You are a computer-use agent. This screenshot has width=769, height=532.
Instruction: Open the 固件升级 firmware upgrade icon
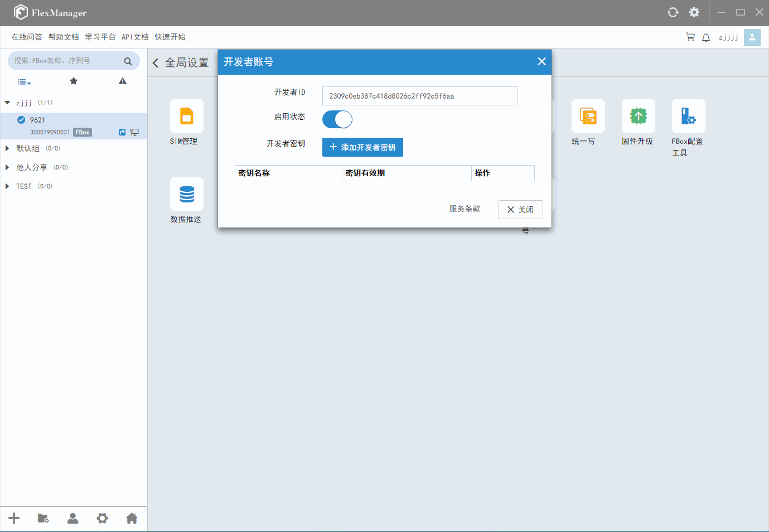pos(638,116)
